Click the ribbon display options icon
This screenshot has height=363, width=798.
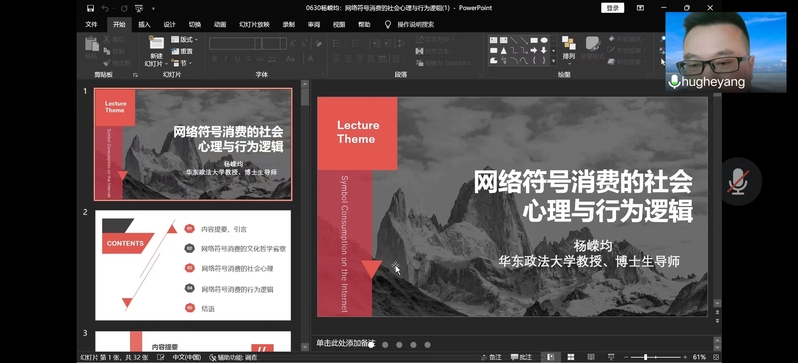[640, 8]
